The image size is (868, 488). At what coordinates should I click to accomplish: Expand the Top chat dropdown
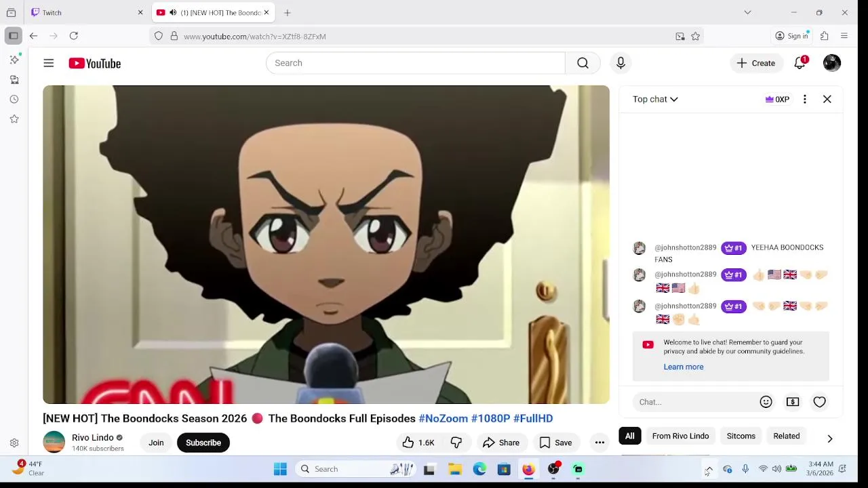pos(655,100)
